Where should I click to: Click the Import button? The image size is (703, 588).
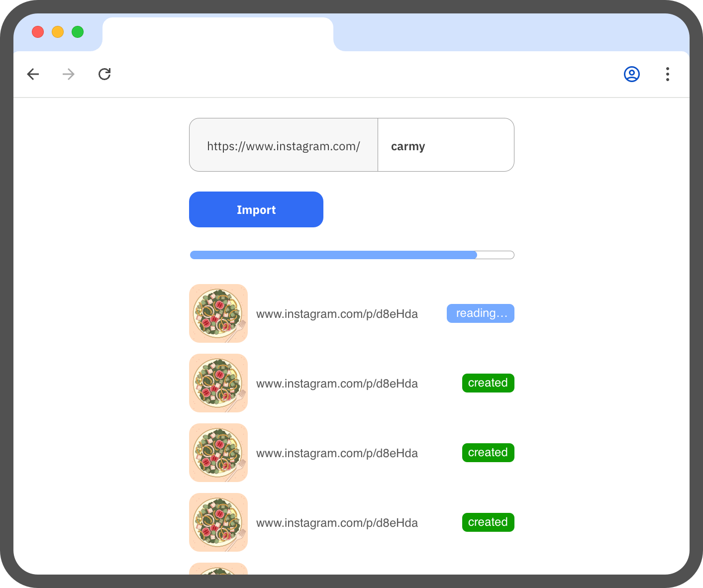tap(256, 209)
